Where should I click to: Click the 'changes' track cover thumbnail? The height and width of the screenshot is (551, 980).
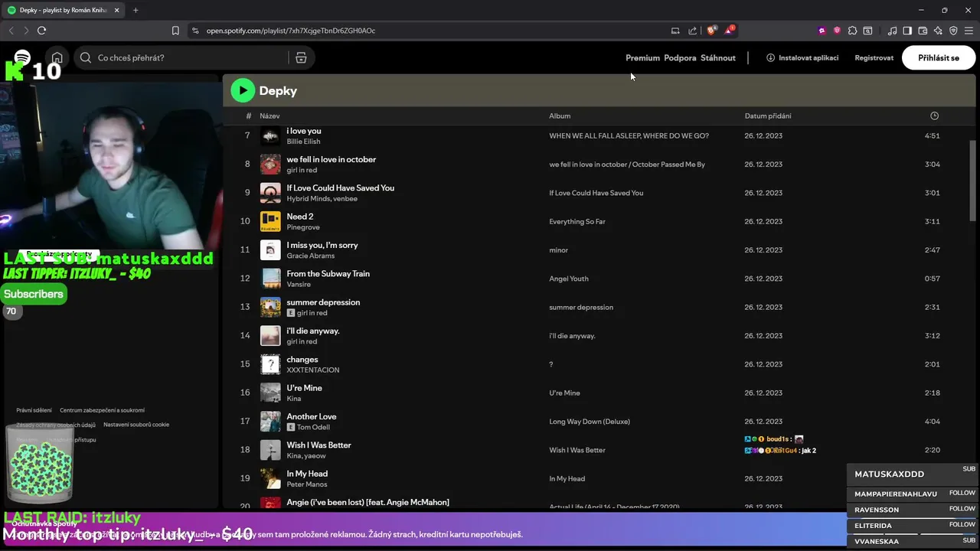click(x=270, y=364)
